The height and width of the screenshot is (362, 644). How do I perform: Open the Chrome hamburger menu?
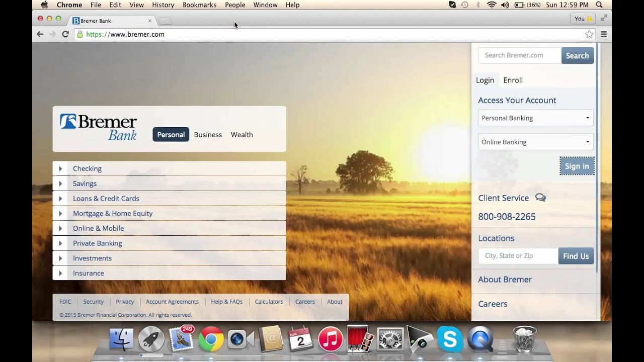coord(604,34)
